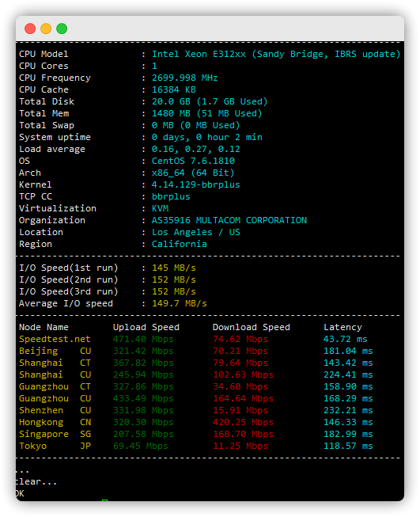This screenshot has width=420, height=517.
Task: Click Speedtest.net latency 43.72 ms
Action: coord(345,339)
